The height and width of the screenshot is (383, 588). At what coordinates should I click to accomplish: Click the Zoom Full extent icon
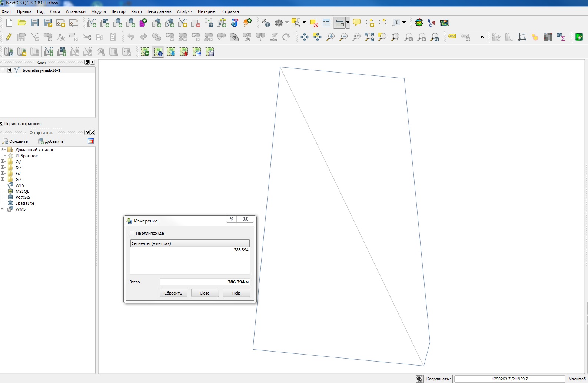pos(369,37)
